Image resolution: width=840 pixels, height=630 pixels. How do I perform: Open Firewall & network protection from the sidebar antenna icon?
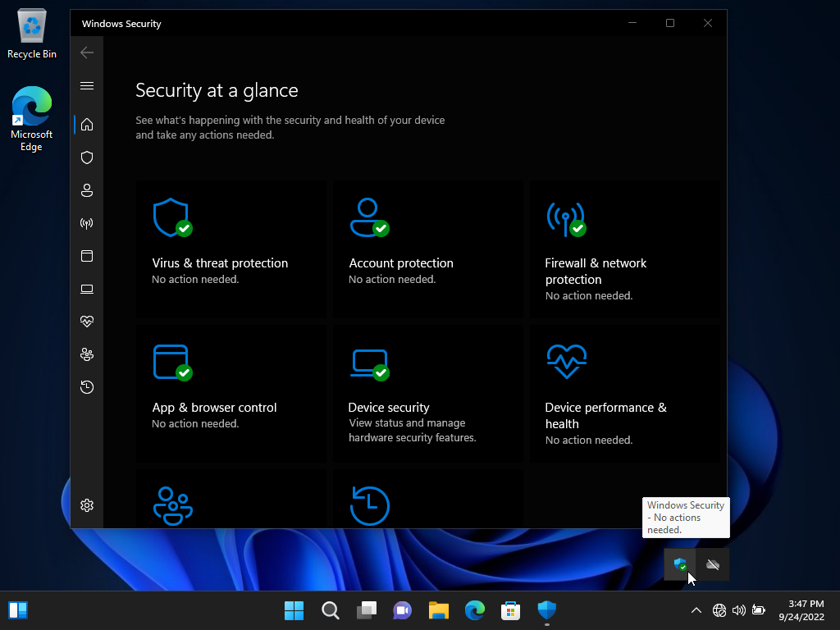tap(87, 223)
